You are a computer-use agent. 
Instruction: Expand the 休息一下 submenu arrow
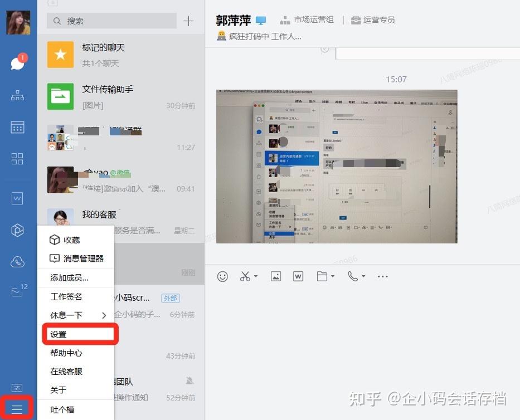tap(104, 315)
